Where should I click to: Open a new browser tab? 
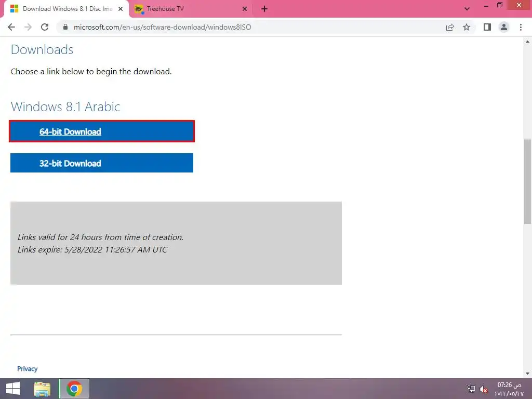(x=264, y=9)
